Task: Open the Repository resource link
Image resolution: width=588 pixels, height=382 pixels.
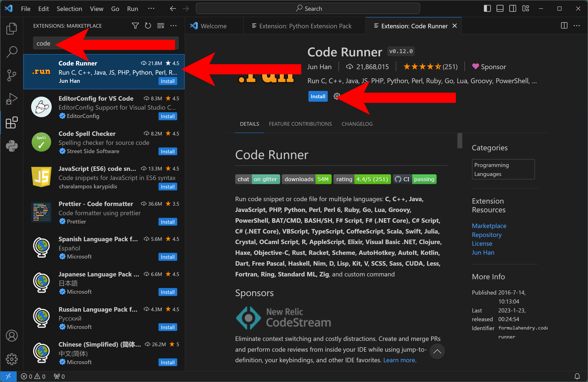Action: 487,235
